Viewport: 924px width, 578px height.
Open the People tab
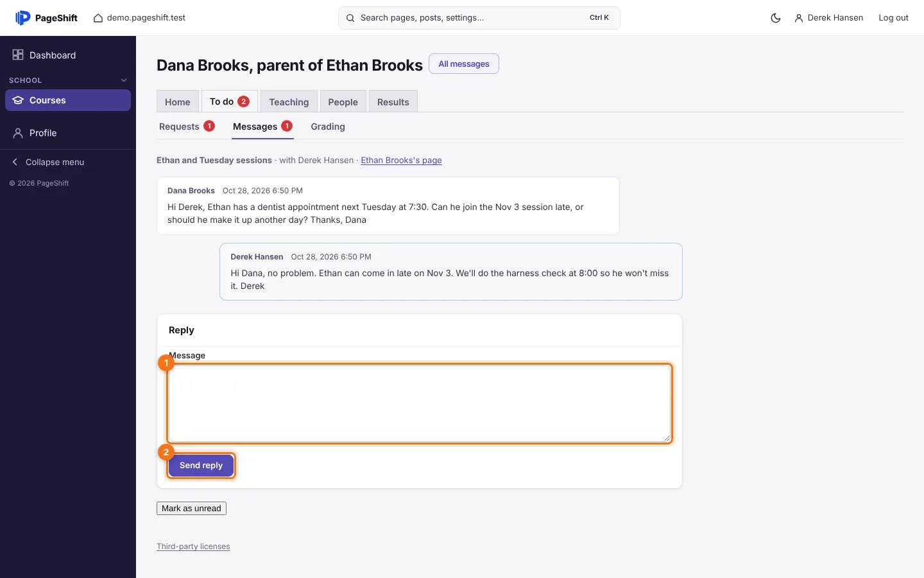click(x=343, y=101)
